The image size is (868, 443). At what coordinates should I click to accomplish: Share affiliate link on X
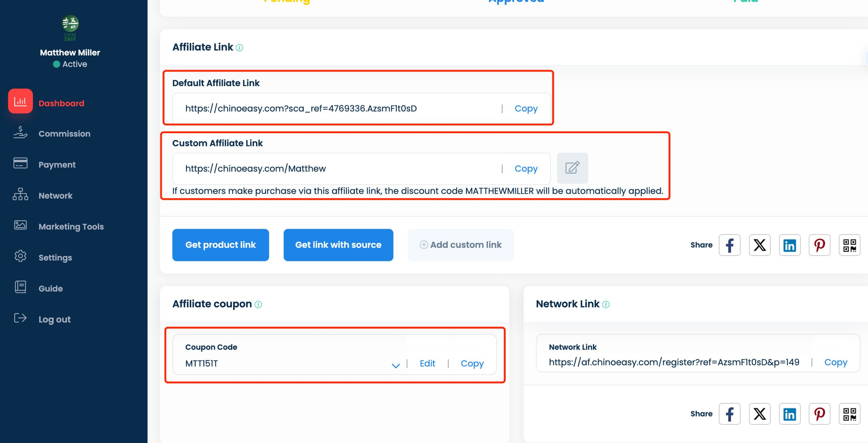pyautogui.click(x=759, y=245)
